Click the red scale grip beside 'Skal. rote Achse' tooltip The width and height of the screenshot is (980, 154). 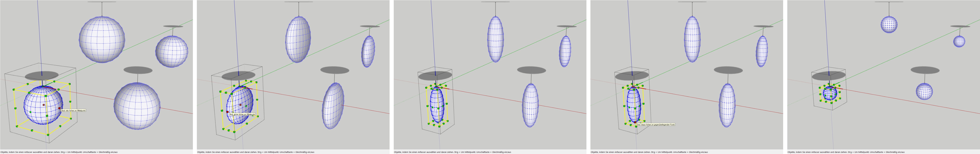tap(60, 109)
